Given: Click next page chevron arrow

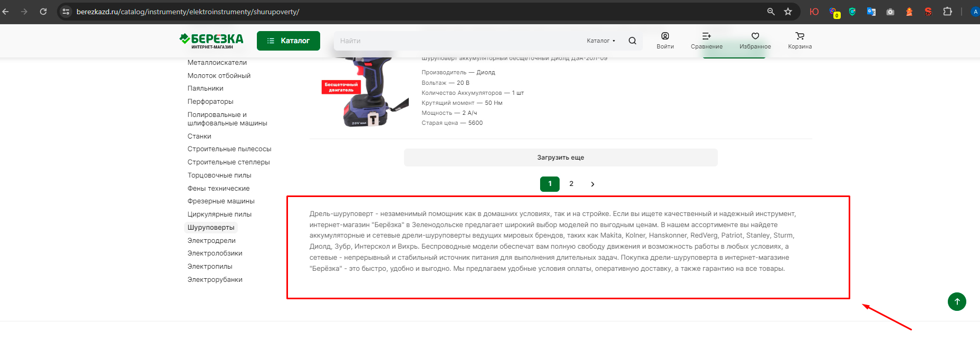Looking at the screenshot, I should (592, 184).
